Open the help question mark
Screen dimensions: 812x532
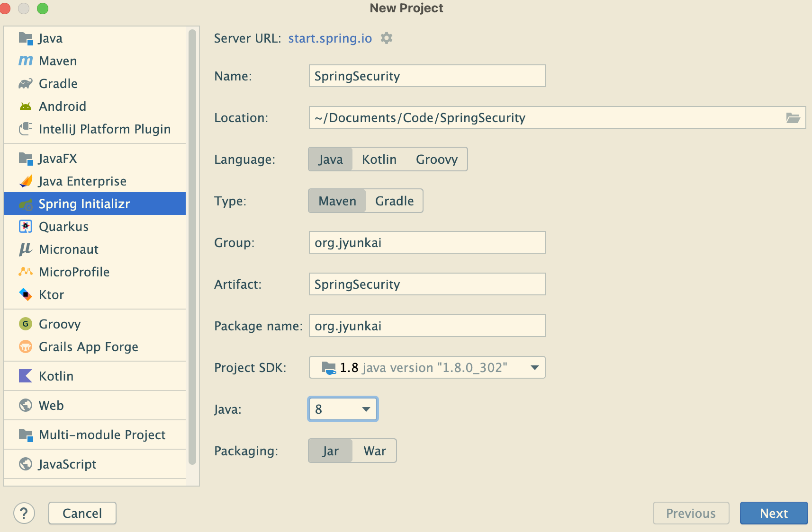coord(24,513)
